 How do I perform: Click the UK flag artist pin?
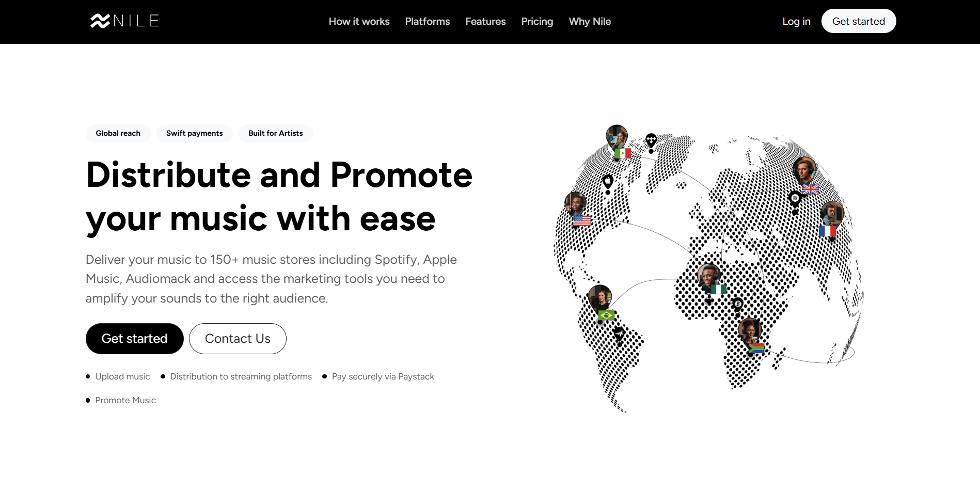pyautogui.click(x=804, y=171)
